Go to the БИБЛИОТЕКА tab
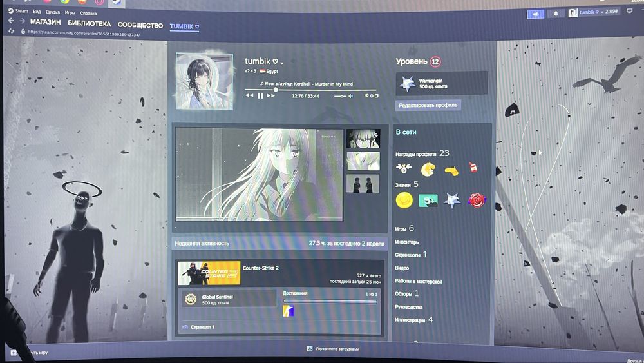This screenshot has height=363, width=644. coord(89,23)
